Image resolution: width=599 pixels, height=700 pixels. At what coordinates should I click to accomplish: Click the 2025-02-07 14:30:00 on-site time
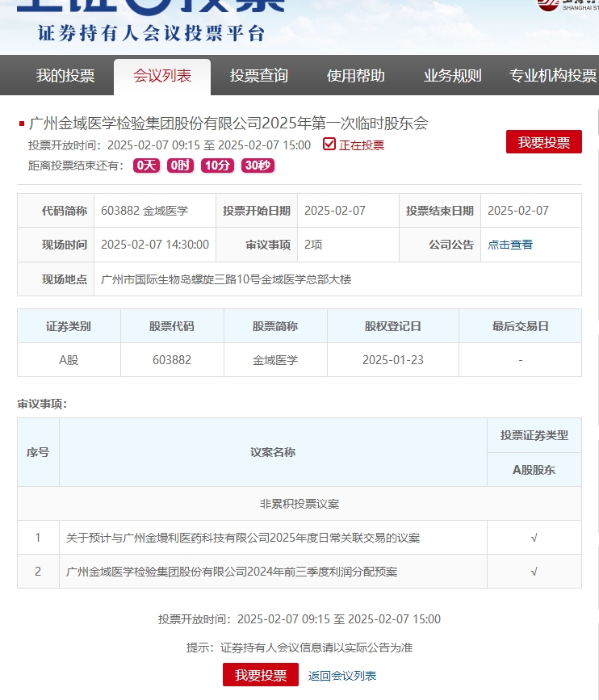click(155, 245)
